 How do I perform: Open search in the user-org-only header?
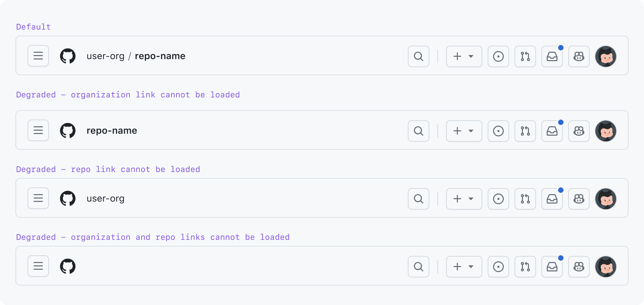418,199
